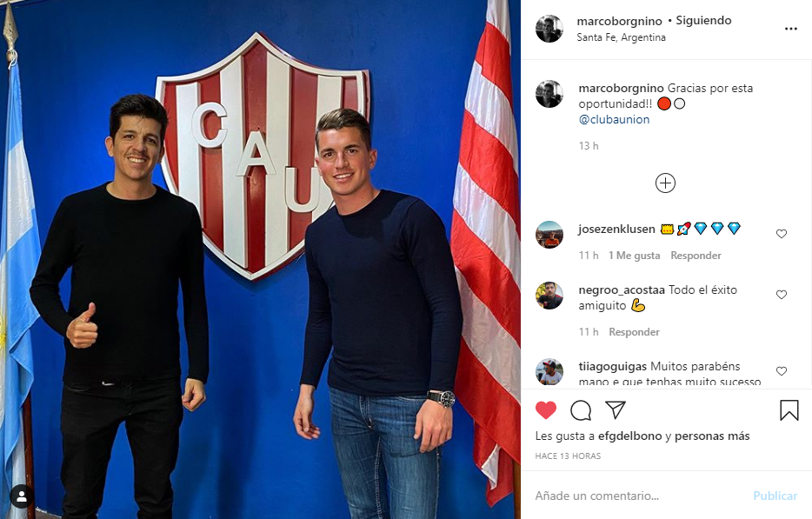This screenshot has height=519, width=812.
Task: Open Siguiendo following options
Action: point(703,21)
